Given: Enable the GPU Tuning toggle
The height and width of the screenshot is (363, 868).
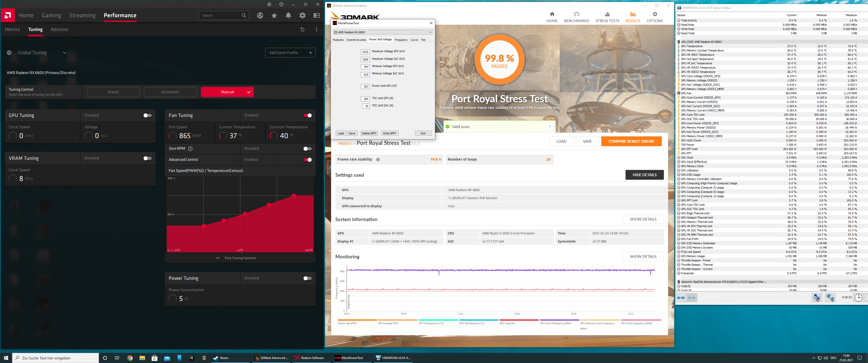Looking at the screenshot, I should 147,115.
